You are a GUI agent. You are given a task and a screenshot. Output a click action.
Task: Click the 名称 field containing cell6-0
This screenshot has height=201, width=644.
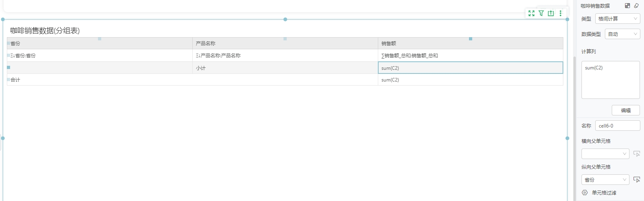click(x=617, y=126)
